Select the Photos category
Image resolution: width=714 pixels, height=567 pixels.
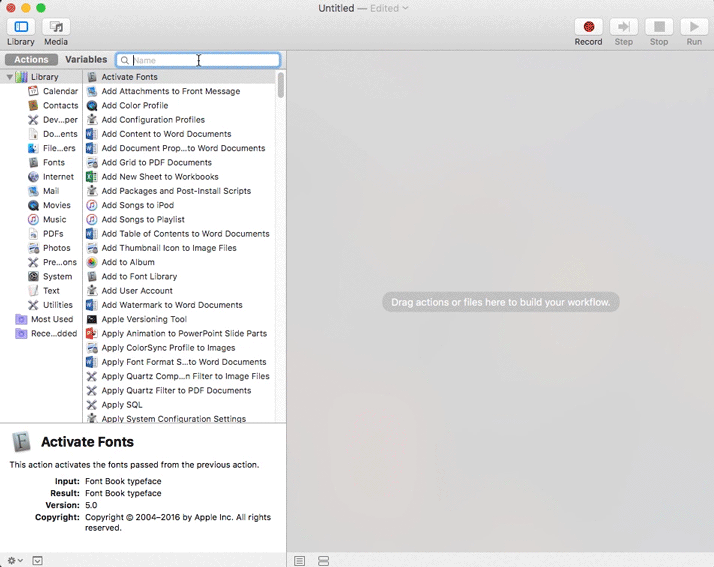[49, 248]
